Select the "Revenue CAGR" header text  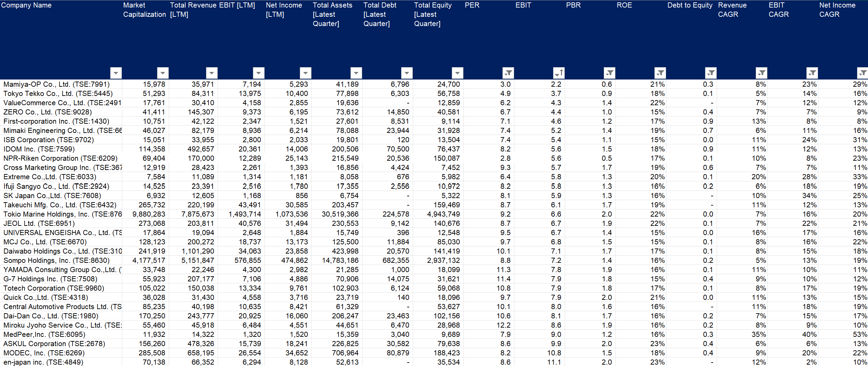coord(732,10)
